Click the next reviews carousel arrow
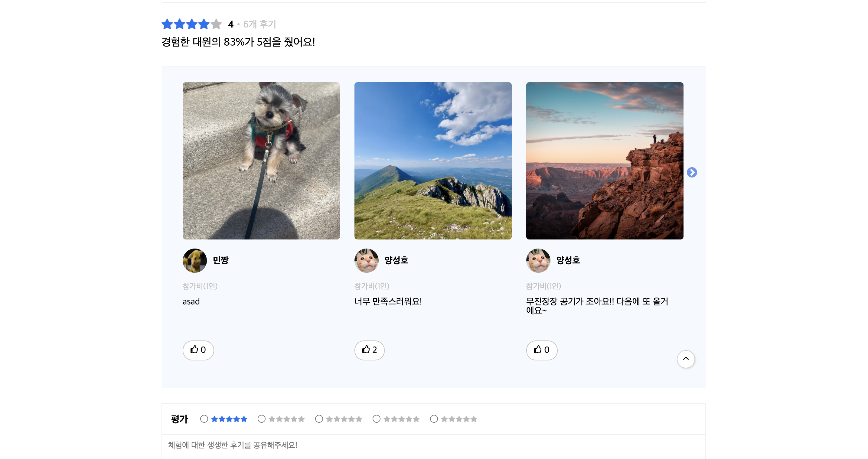The width and height of the screenshot is (868, 459). coord(691,172)
